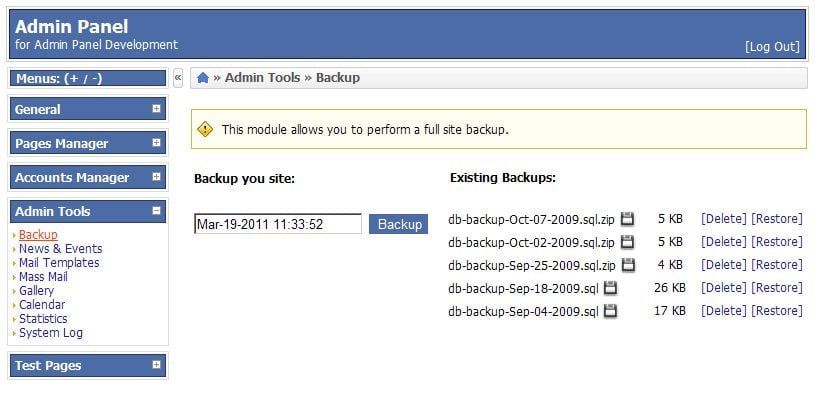Viewport: 815px width, 405px height.
Task: Open News & Events menu item
Action: (60, 249)
